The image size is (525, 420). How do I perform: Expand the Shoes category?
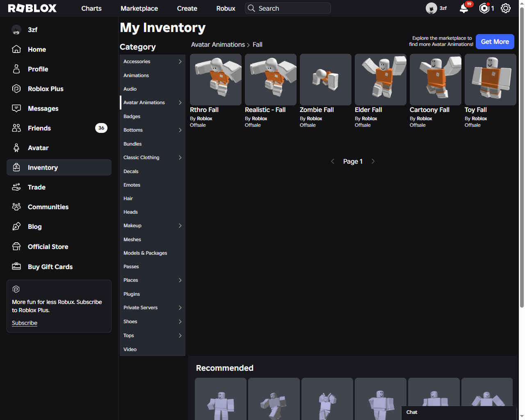click(180, 322)
